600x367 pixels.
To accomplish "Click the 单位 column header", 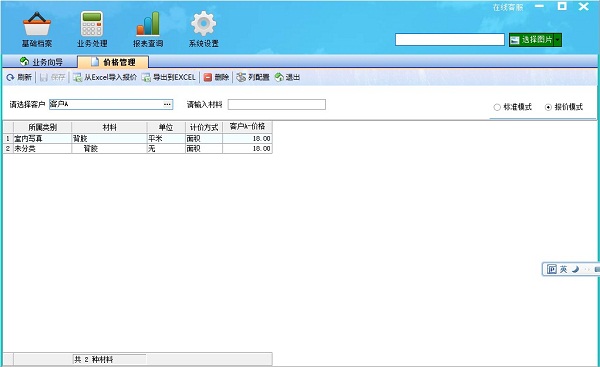I will [166, 127].
